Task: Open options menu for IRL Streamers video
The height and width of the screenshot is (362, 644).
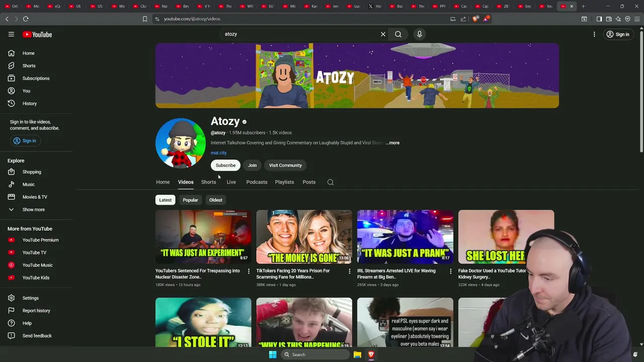Action: pyautogui.click(x=450, y=271)
